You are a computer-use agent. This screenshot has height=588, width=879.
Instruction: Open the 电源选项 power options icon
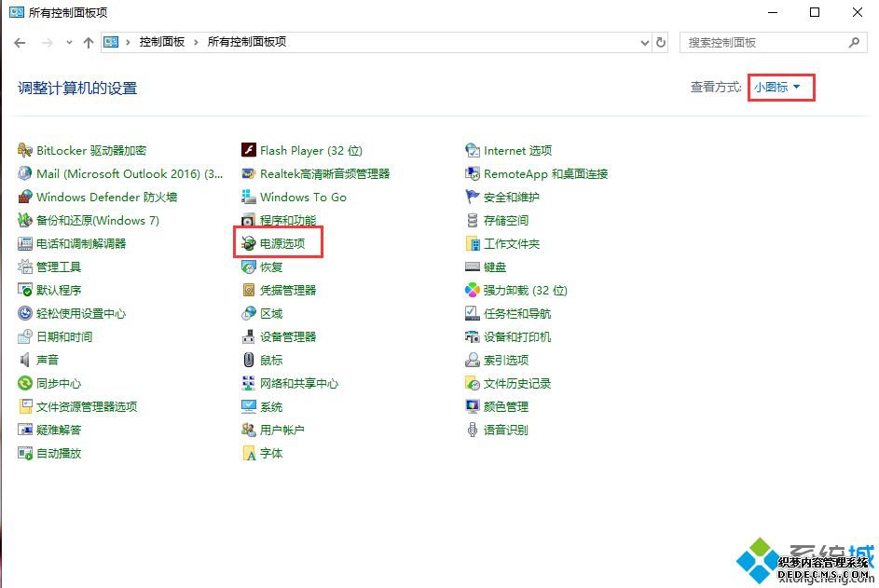pos(249,244)
